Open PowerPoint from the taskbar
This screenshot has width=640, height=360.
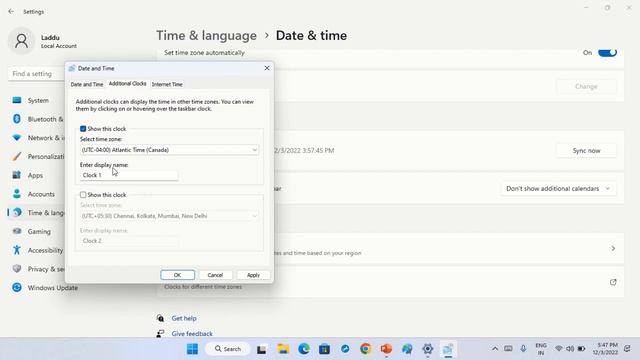pyautogui.click(x=386, y=349)
